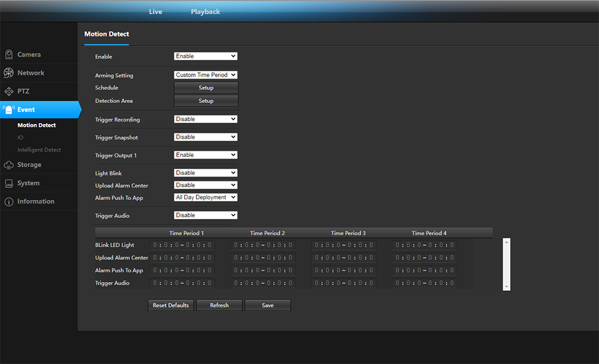Screen dimensions: 599x364
Task: Open the Trigger Recording dropdown
Action: pyautogui.click(x=205, y=119)
